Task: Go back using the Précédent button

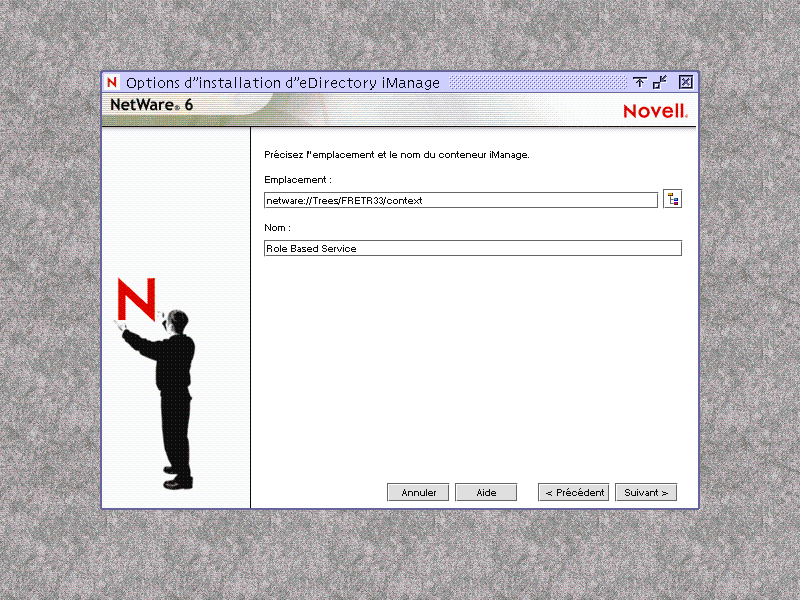Action: pos(573,492)
